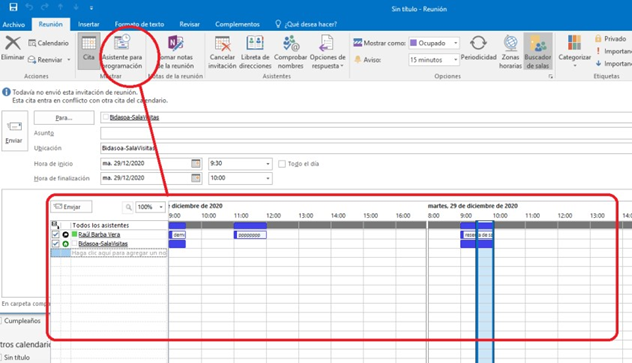Toggle Buscador de salas pane
This screenshot has width=632, height=363.
click(538, 51)
